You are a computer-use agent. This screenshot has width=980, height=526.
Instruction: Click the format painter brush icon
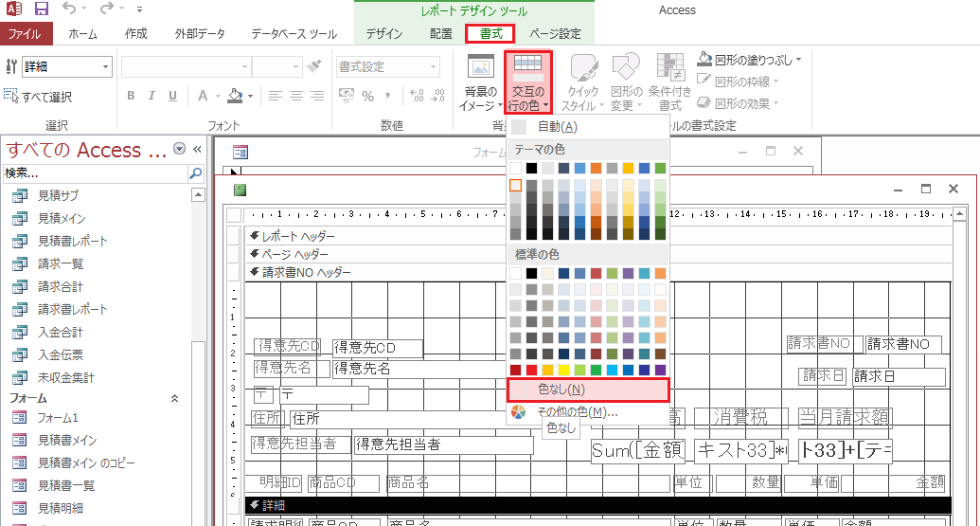click(x=315, y=67)
